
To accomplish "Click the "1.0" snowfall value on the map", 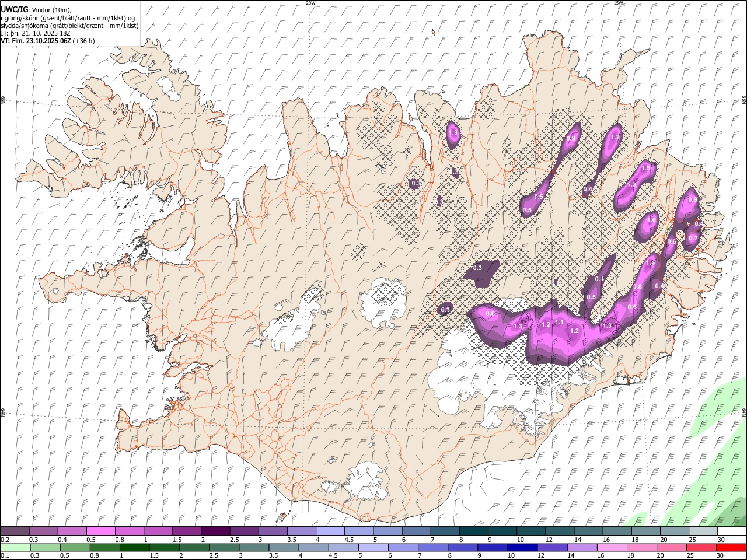I will (x=651, y=220).
